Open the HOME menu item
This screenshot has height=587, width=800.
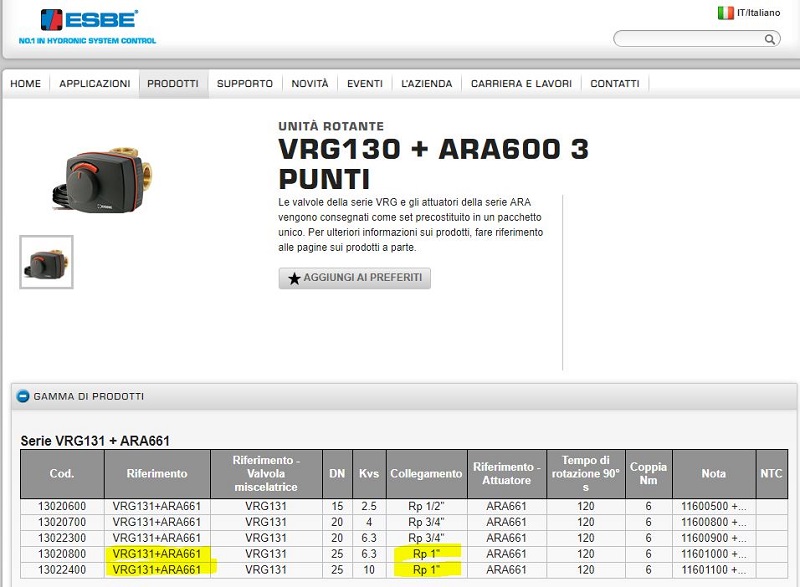click(26, 84)
